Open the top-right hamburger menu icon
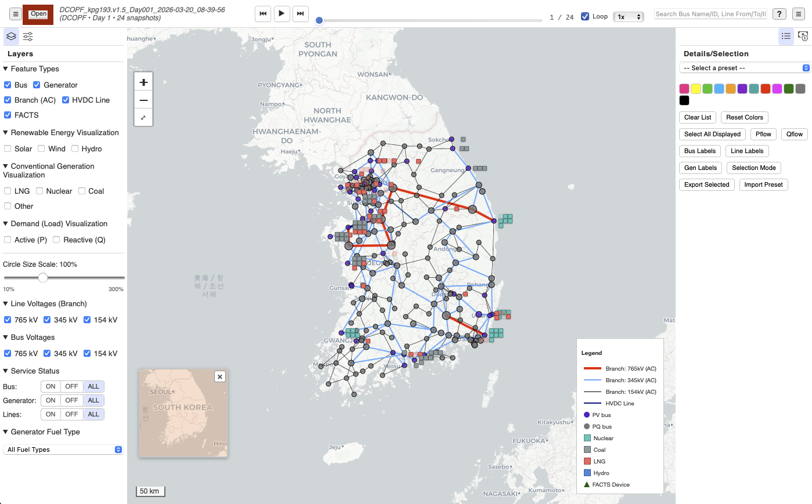Viewport: 812px width, 504px height. click(799, 13)
